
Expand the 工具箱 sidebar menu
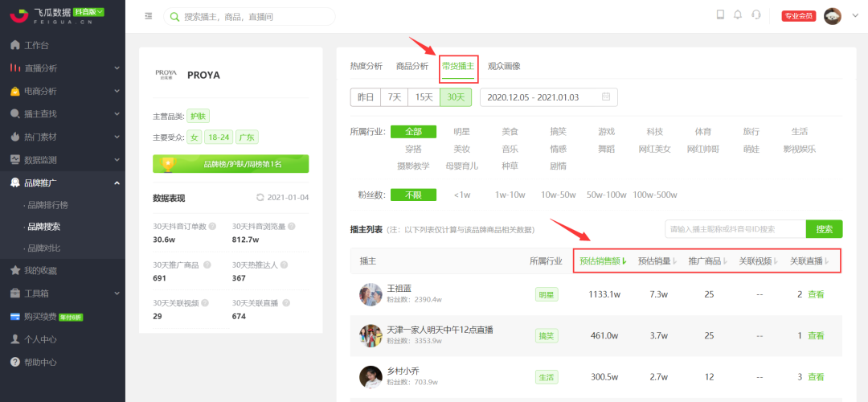coord(117,293)
